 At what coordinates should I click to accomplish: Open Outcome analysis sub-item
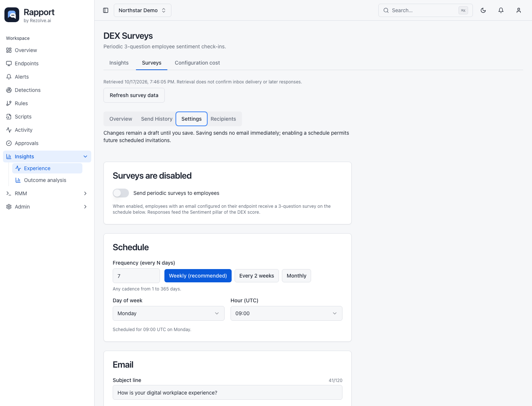coord(47,180)
